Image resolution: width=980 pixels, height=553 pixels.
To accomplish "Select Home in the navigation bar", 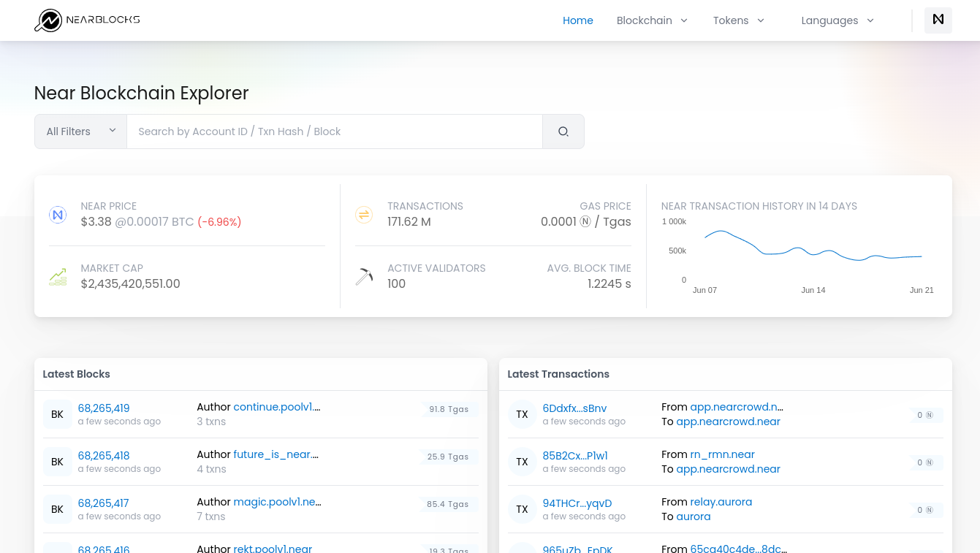I will coord(577,20).
